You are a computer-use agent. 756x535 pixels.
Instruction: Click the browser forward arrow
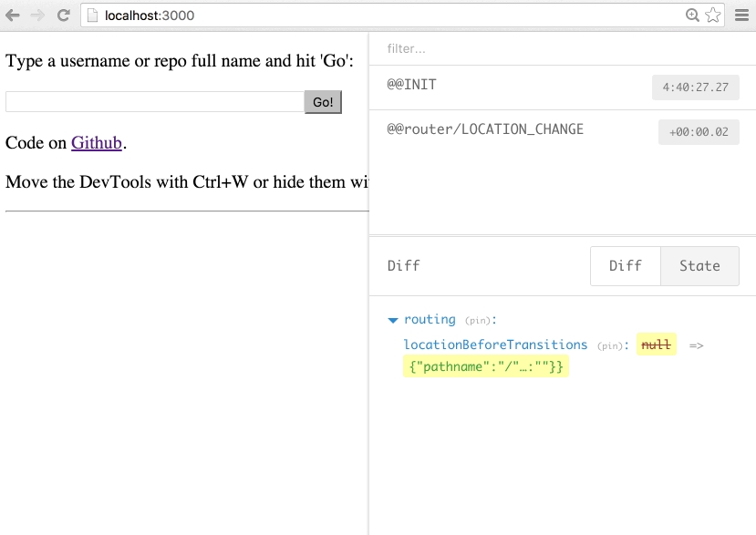tap(37, 15)
